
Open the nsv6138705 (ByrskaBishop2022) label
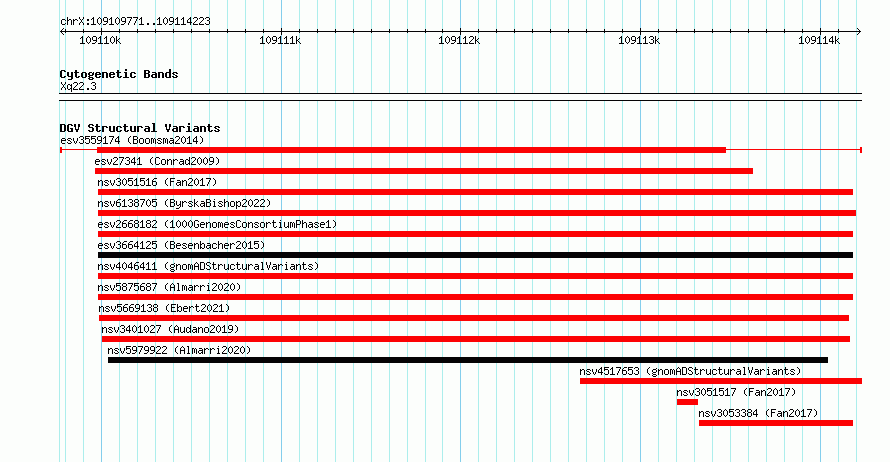tap(184, 203)
